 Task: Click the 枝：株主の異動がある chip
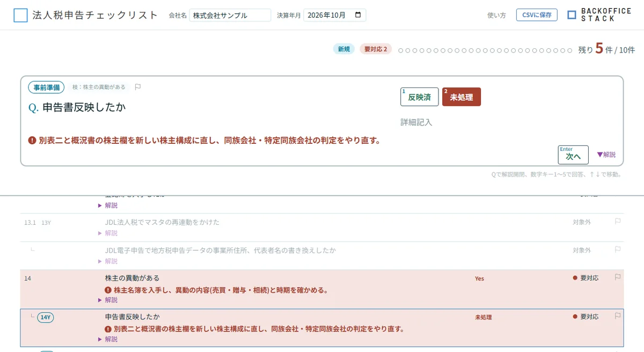(99, 87)
